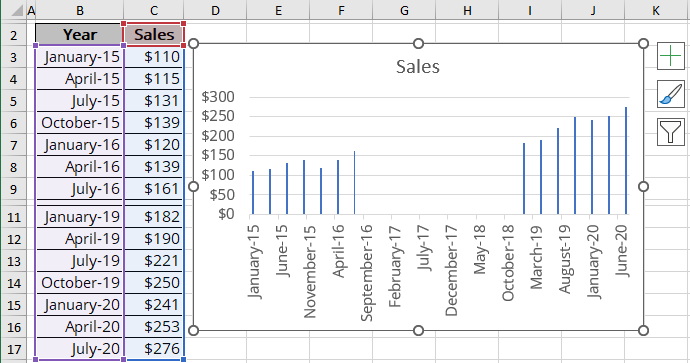Select row 17 header
Viewport: 690px width, 363px height.
pyautogui.click(x=14, y=349)
